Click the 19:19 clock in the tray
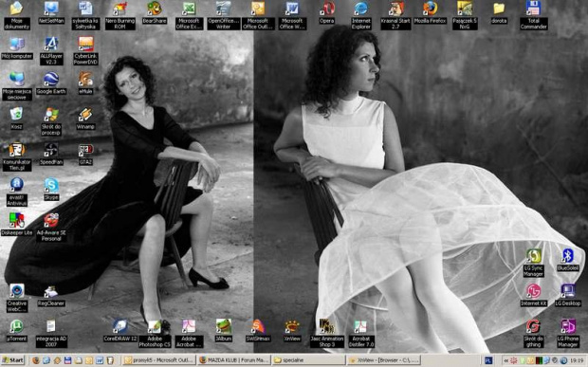 577,360
